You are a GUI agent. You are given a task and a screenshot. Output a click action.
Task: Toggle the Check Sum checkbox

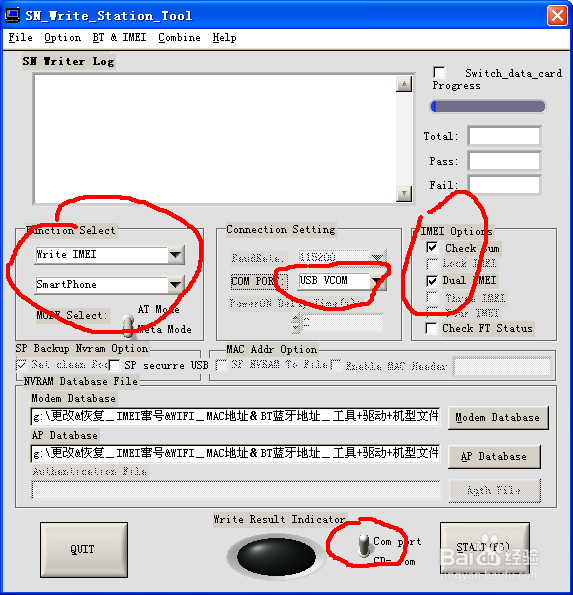pos(432,248)
